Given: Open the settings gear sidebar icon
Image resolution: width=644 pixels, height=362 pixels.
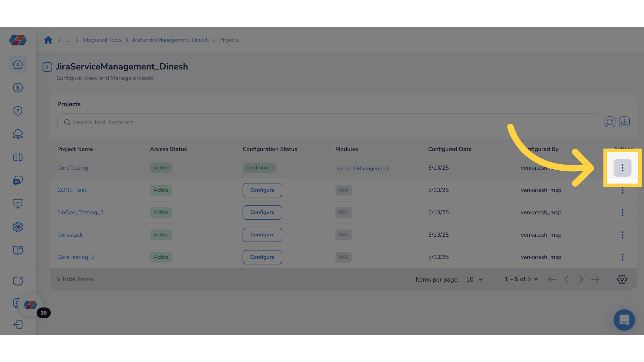Looking at the screenshot, I should [x=18, y=227].
